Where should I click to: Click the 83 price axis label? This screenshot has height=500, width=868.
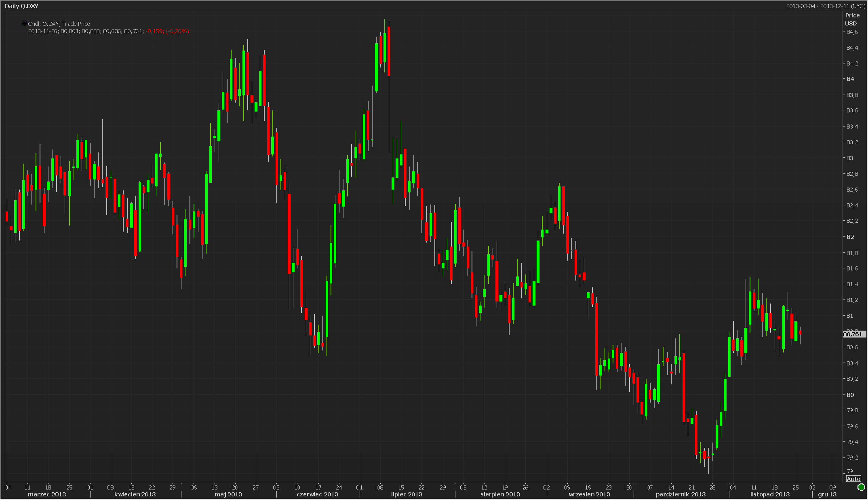click(850, 158)
